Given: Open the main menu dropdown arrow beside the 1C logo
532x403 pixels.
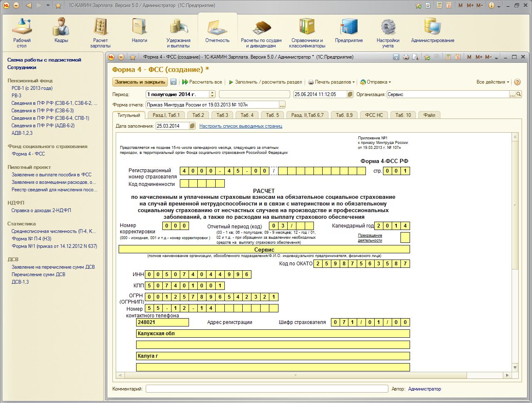Looking at the screenshot, I should tap(16, 5).
